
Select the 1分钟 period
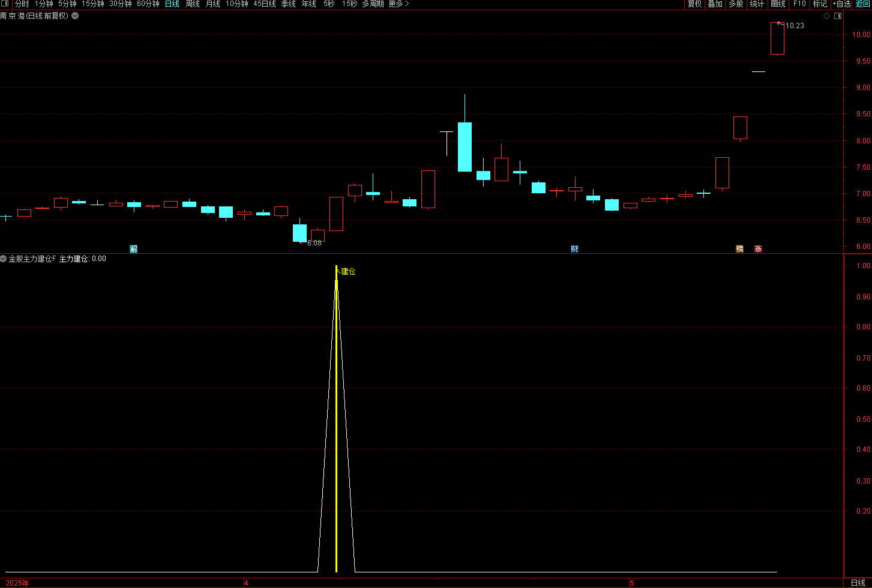[x=44, y=4]
